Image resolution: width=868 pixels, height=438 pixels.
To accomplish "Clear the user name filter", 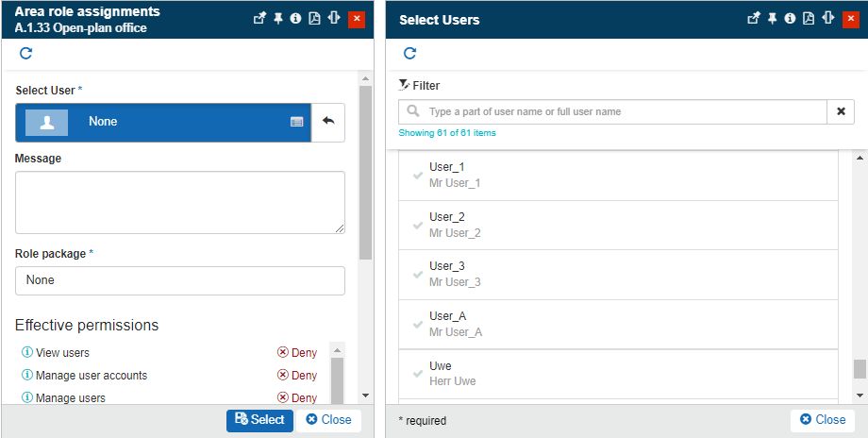I will (x=841, y=111).
